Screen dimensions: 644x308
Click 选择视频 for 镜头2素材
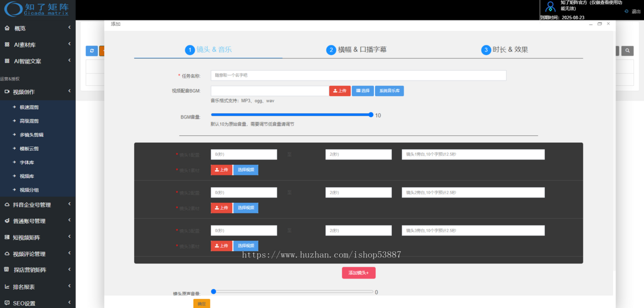(246, 208)
